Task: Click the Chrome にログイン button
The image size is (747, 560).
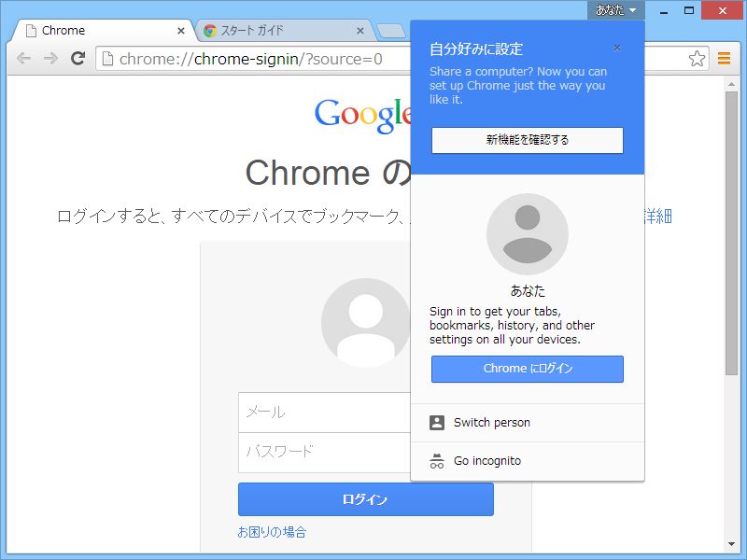Action: [527, 369]
